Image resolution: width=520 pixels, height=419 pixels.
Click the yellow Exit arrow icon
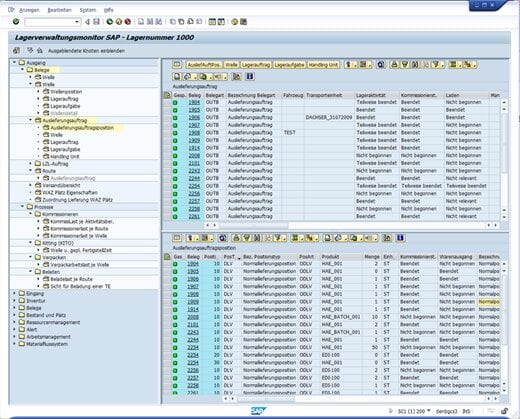coord(119,22)
